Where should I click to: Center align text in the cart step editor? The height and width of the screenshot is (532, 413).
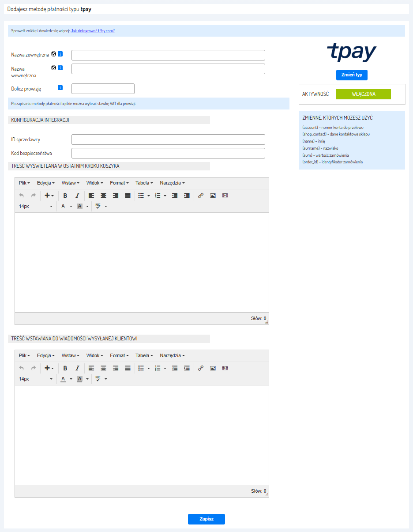coord(103,196)
